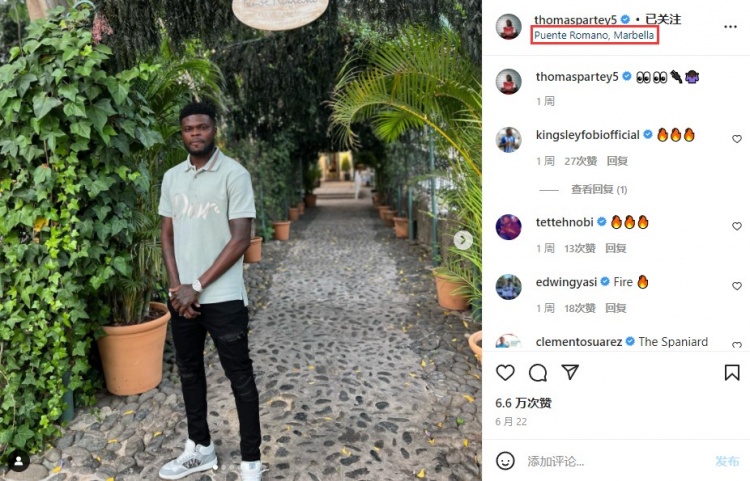Go to next photo in carousel
The width and height of the screenshot is (750, 481).
pos(463,240)
